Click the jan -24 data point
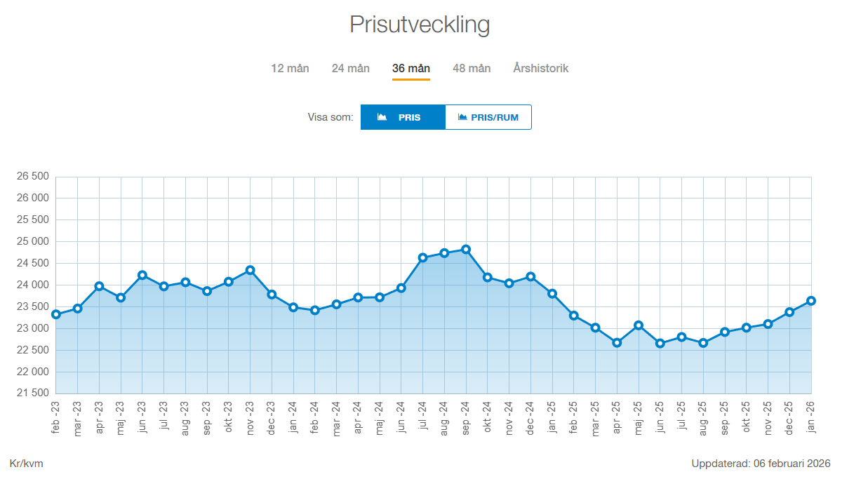 point(293,307)
